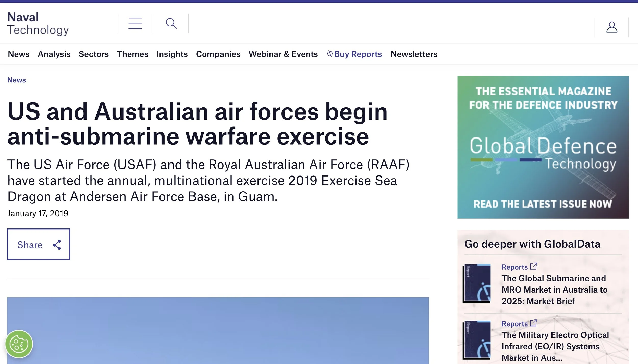This screenshot has height=364, width=638.
Task: Click the search magnifier icon
Action: point(171,23)
